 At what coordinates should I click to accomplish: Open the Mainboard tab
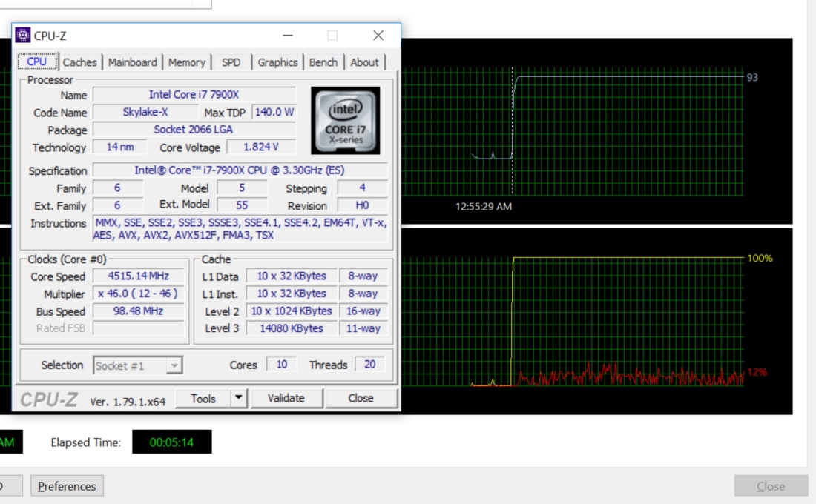pos(131,62)
